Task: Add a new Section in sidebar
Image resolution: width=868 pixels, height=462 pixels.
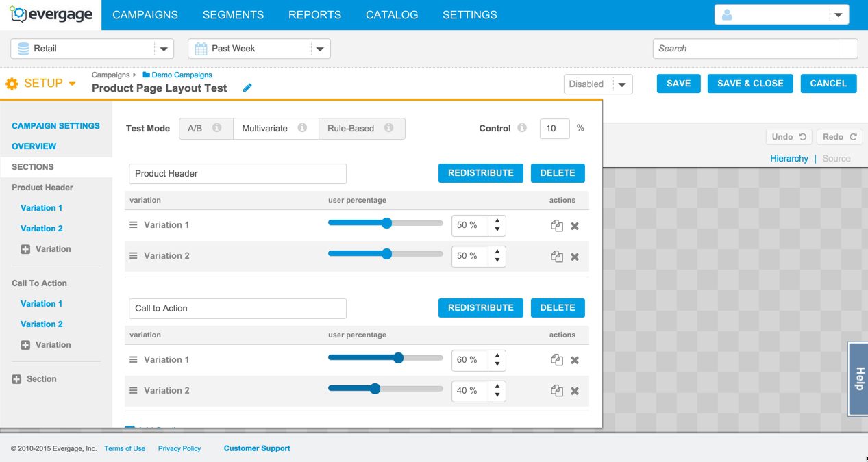Action: (x=34, y=379)
